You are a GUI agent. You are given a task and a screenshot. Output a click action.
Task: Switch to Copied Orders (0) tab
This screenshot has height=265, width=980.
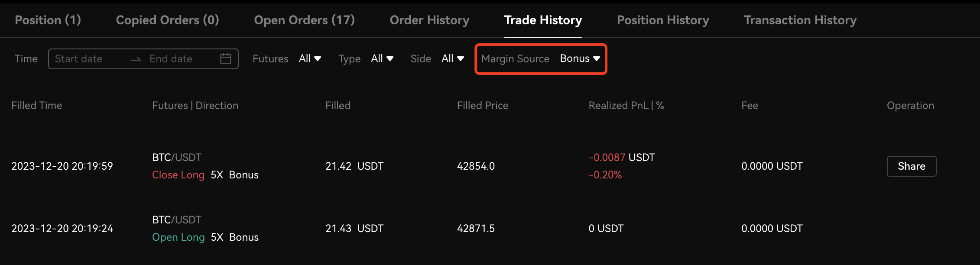[167, 20]
